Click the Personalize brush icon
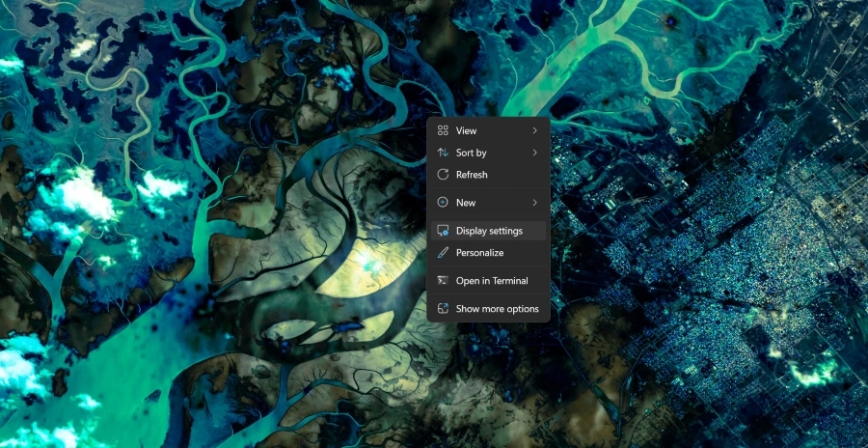 443,253
